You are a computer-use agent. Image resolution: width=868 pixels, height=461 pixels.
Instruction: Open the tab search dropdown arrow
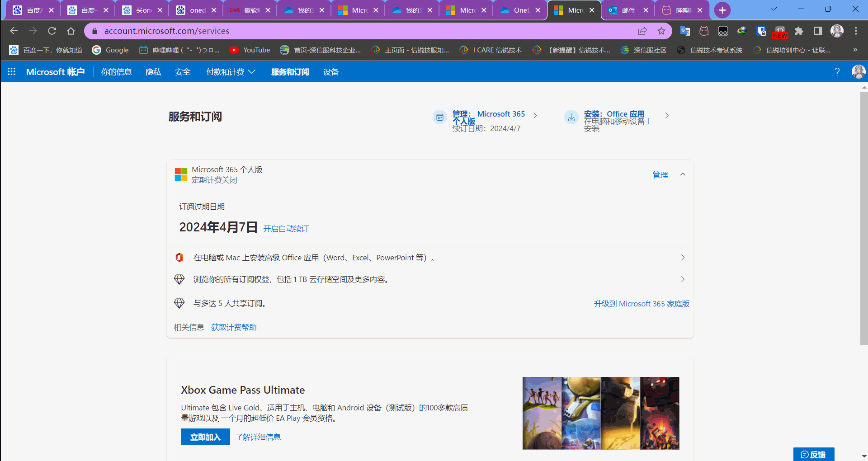point(774,9)
